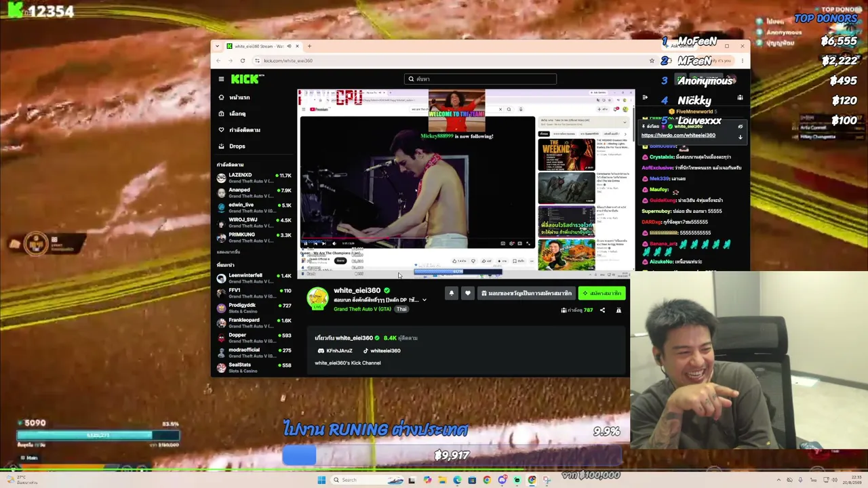Click the white_eiei360 channel avatar
This screenshot has height=488, width=868.
click(x=317, y=299)
